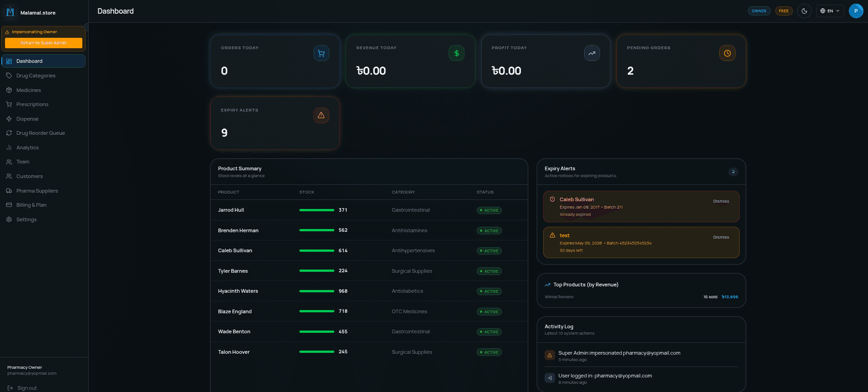Open Pharma Suppliers page
This screenshot has width=868, height=392.
coord(44,191)
